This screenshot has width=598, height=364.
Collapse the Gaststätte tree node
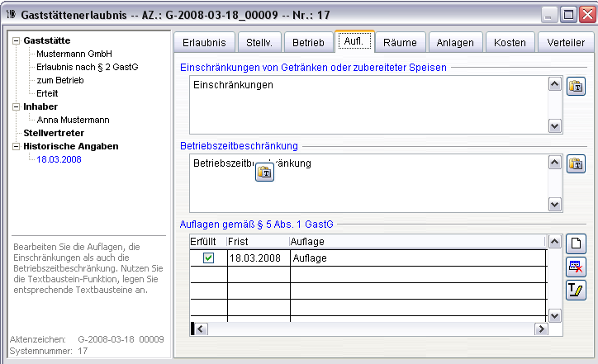[17, 40]
